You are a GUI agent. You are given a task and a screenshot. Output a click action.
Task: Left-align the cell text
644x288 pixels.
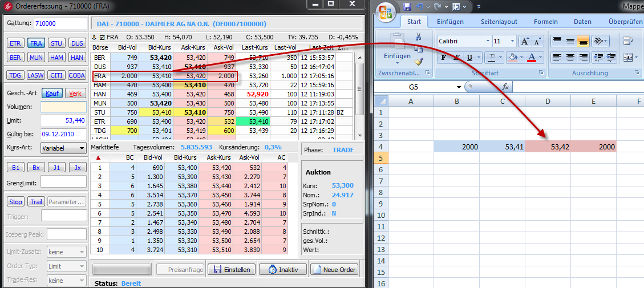point(557,57)
